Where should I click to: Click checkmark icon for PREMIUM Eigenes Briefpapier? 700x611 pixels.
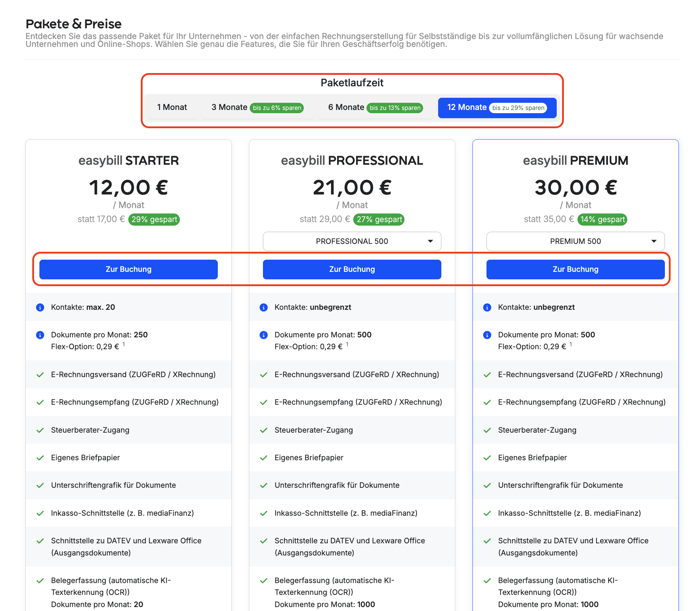point(487,458)
